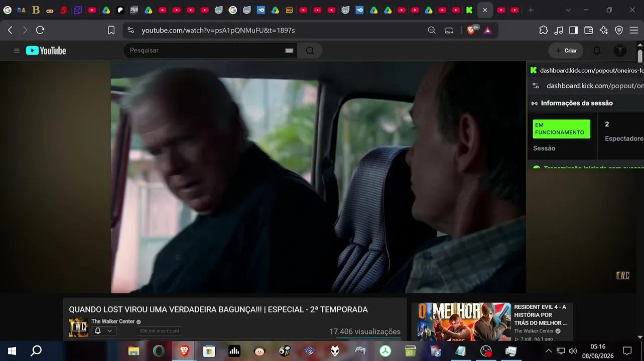Open 'RESIDENT EVIL 4 - A HISTÓRIA' video title
644x361 pixels.
tap(540, 315)
